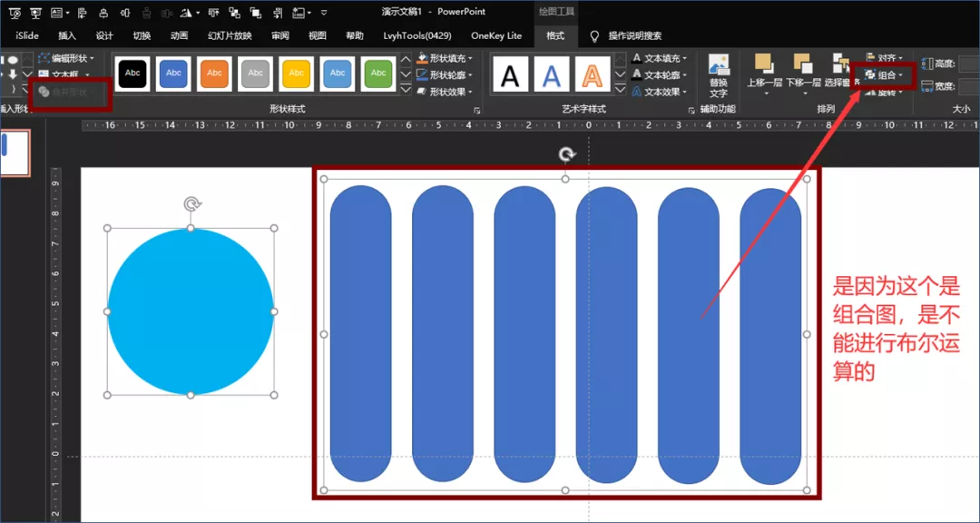Switch to the 插入 ribbon tab
The image size is (980, 523).
(67, 35)
